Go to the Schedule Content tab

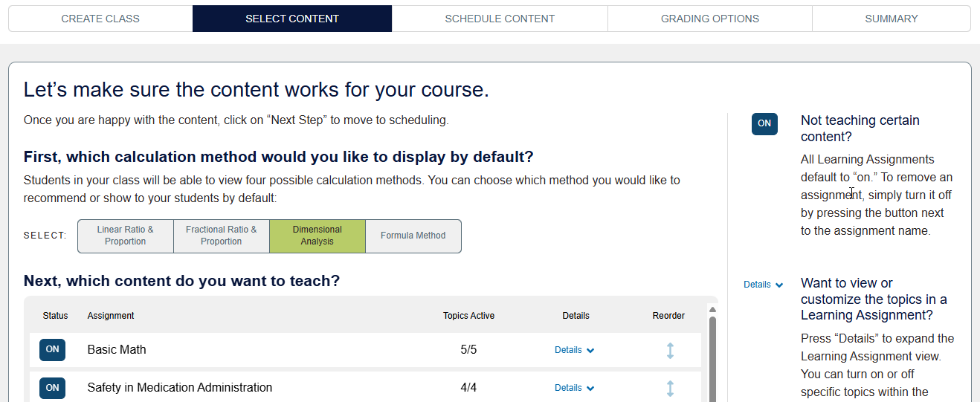(x=500, y=19)
